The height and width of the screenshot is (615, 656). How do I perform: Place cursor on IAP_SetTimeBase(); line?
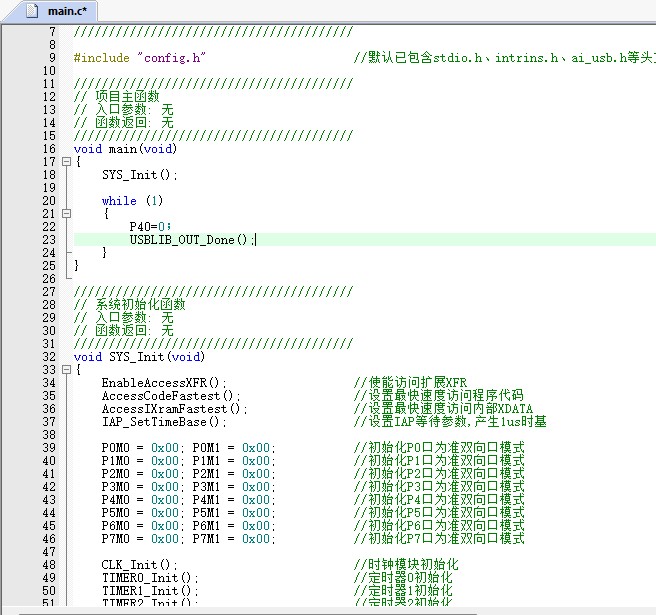pos(164,422)
